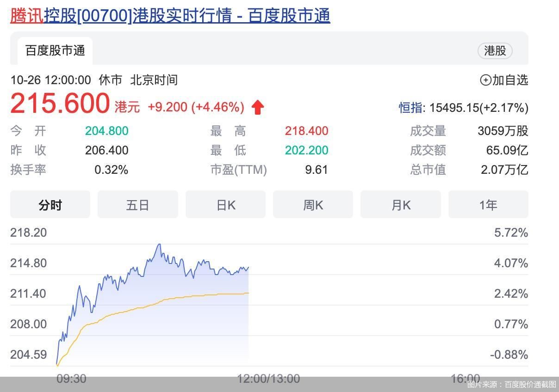Click the orange average price line
The image size is (559, 392).
[x=185, y=296]
